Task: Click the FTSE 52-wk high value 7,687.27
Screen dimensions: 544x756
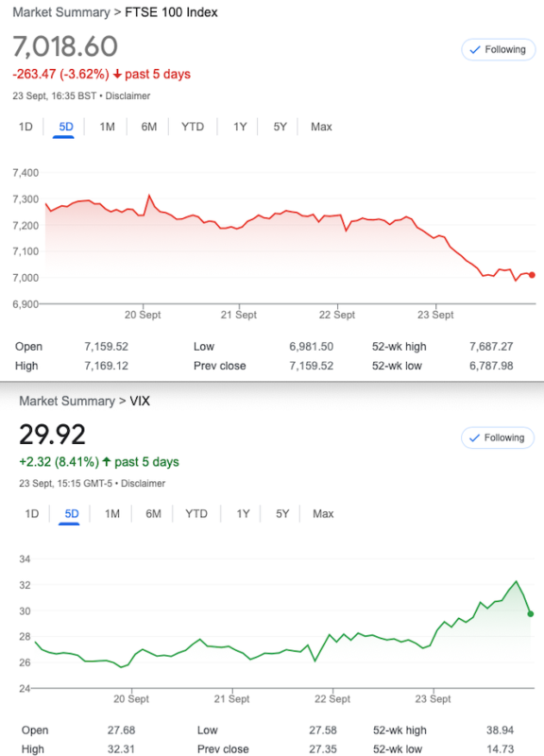Action: coord(491,347)
